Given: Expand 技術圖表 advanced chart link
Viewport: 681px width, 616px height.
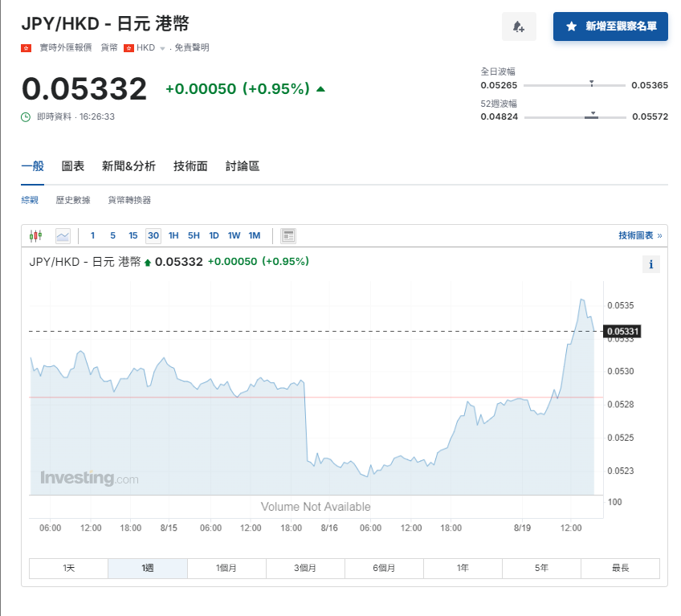Looking at the screenshot, I should coord(639,235).
